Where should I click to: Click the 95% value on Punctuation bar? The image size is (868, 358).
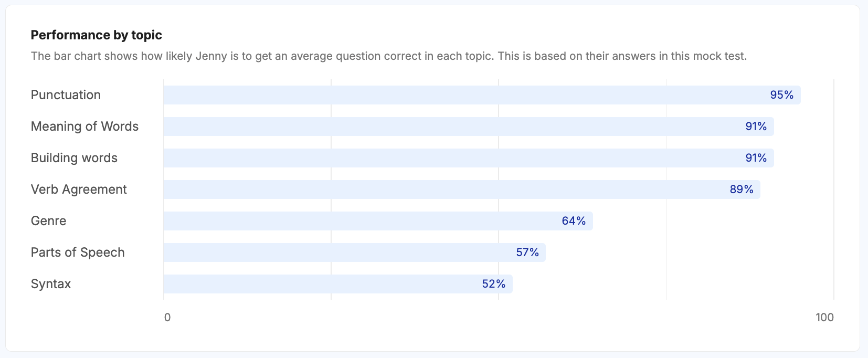[781, 95]
